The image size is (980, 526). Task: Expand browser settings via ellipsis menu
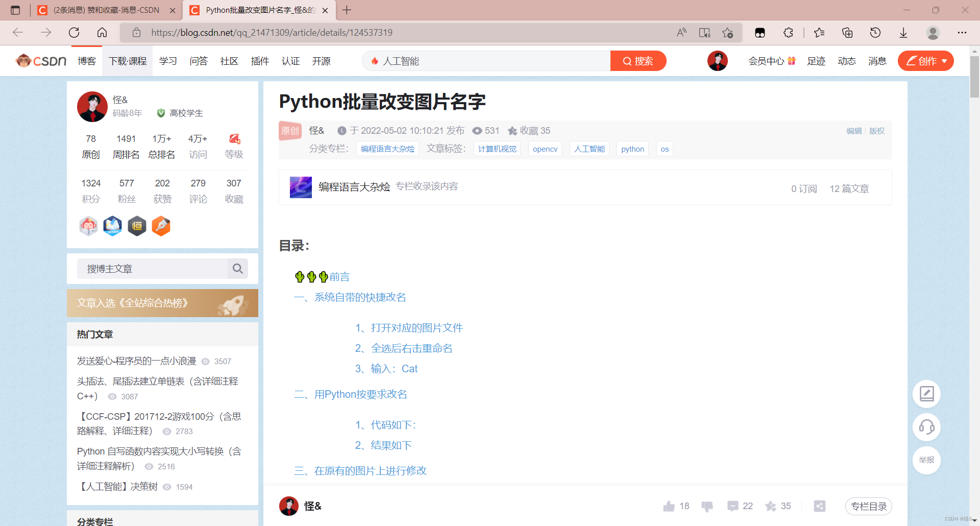[x=962, y=32]
